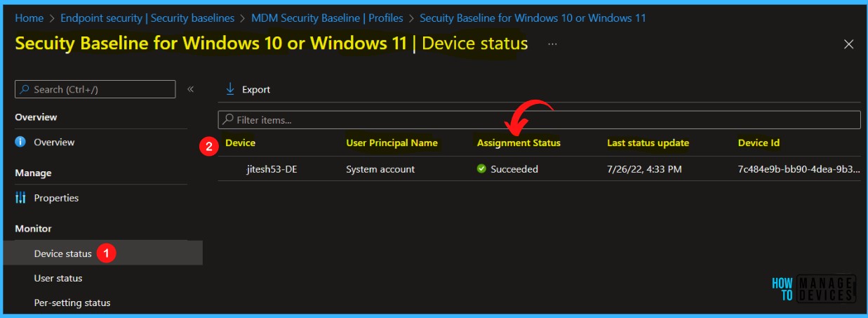Focus the Filter items field
868x318 pixels.
pos(539,120)
